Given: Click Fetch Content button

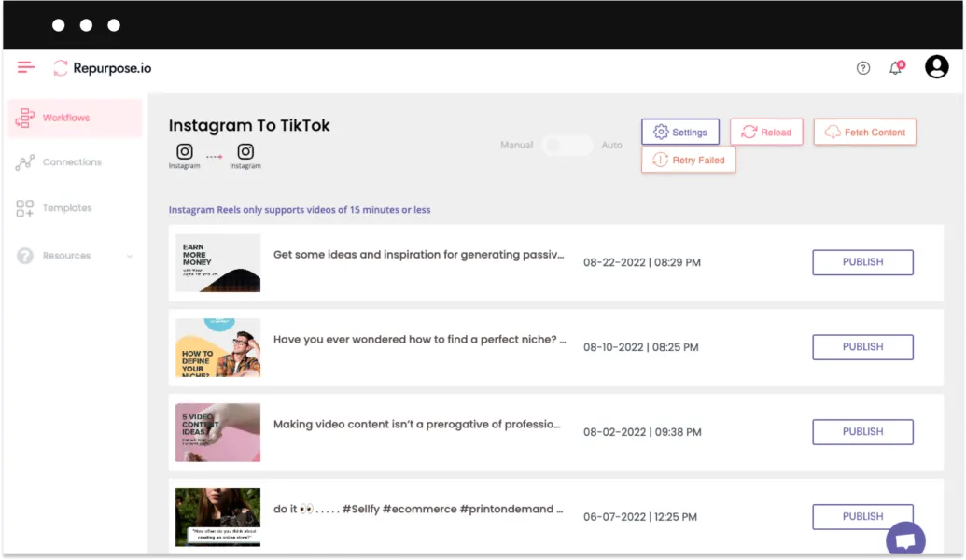Looking at the screenshot, I should click(865, 132).
